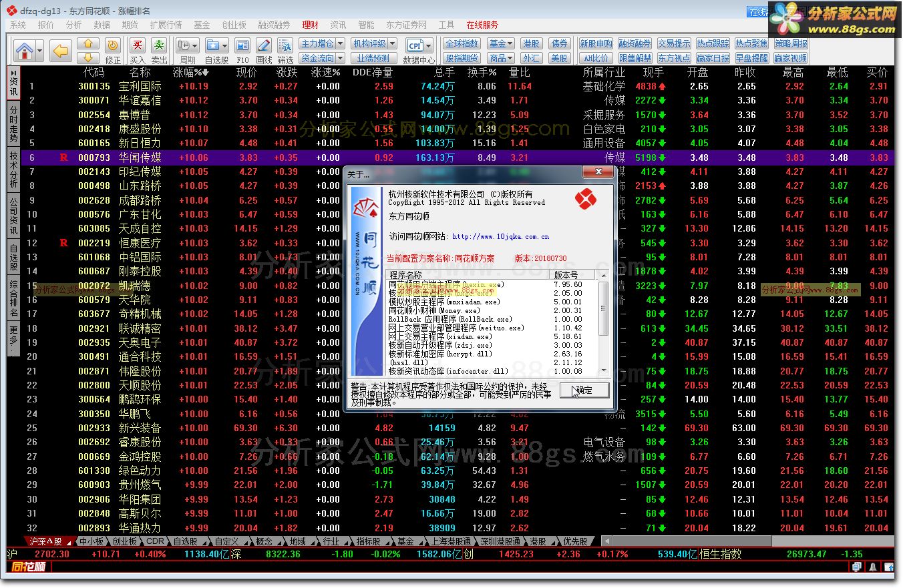Open the 新股申购 button
The image size is (903, 588).
point(596,43)
